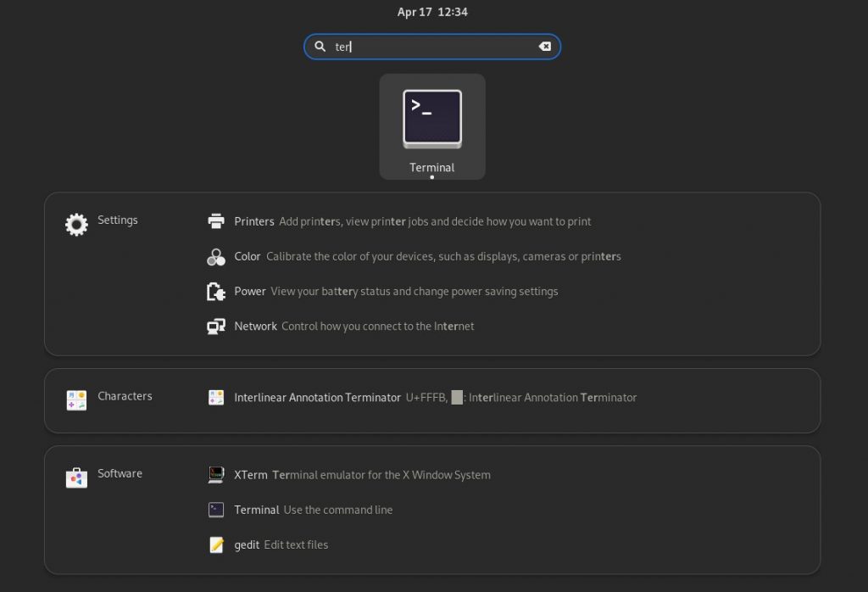Click the "Network" result title

pyautogui.click(x=255, y=327)
